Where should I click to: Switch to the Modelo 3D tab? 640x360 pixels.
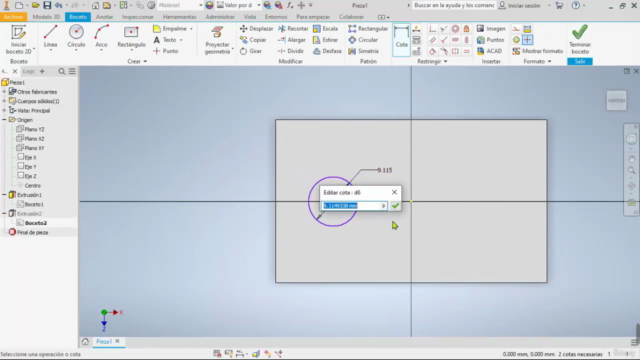46,17
